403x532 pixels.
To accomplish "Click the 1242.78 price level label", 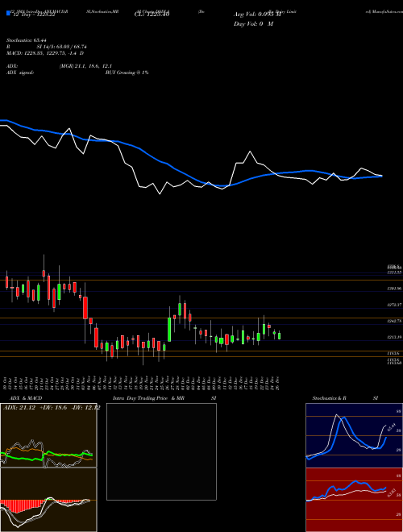I will coord(394,321).
